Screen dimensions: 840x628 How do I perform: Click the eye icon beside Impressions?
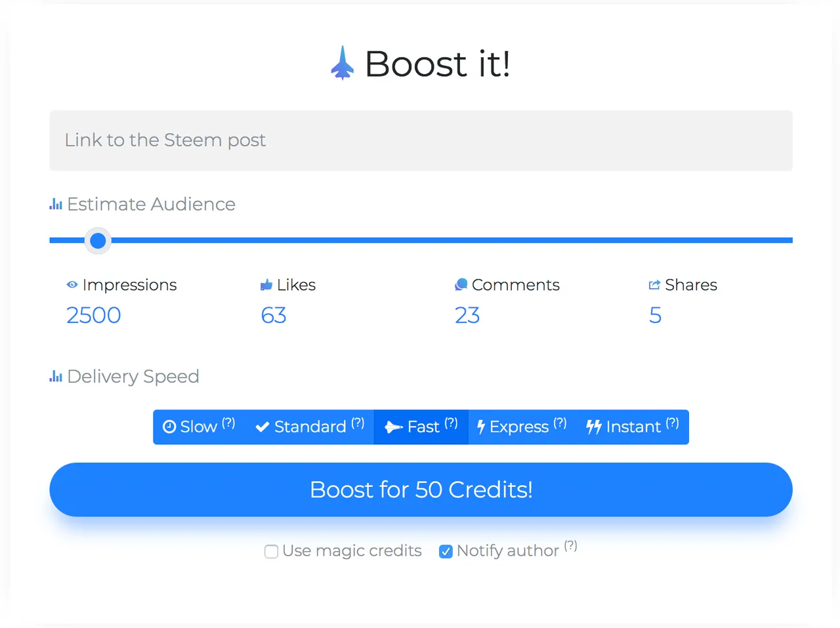click(72, 285)
